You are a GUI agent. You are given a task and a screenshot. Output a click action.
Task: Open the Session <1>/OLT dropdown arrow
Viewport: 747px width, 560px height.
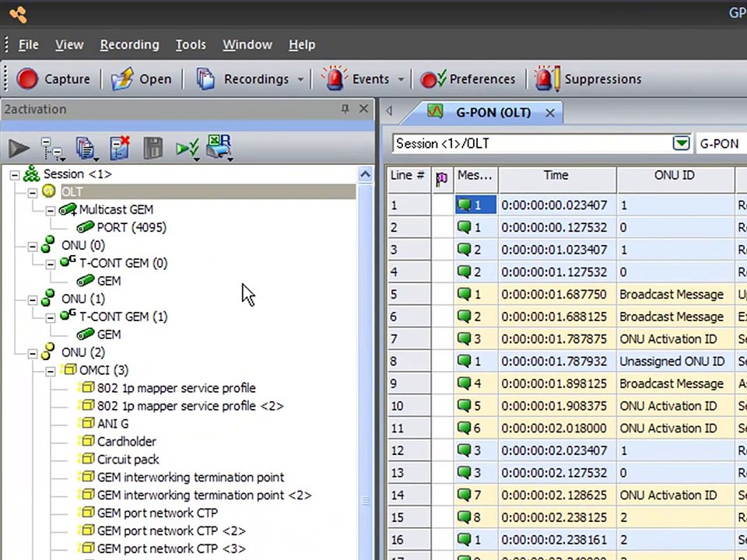tap(682, 143)
